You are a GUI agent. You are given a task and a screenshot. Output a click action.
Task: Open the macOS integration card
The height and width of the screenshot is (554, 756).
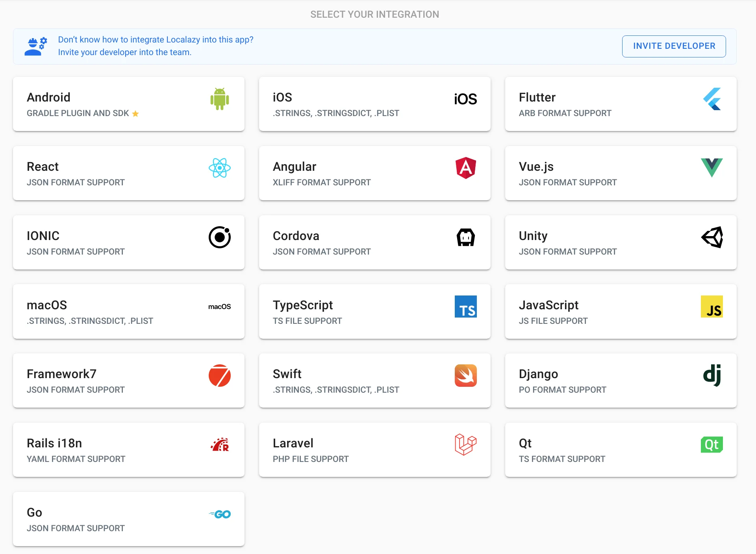tap(128, 311)
